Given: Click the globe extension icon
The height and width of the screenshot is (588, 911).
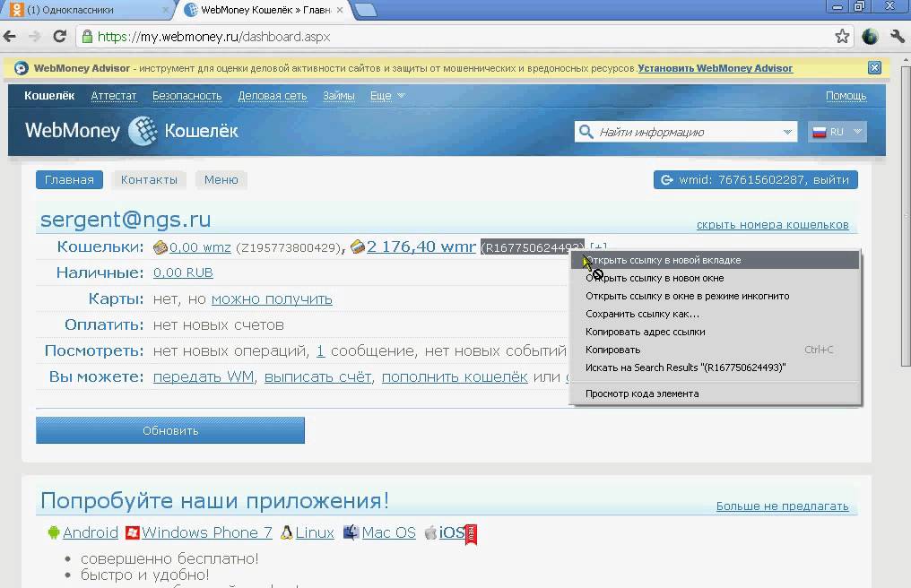Looking at the screenshot, I should (870, 37).
